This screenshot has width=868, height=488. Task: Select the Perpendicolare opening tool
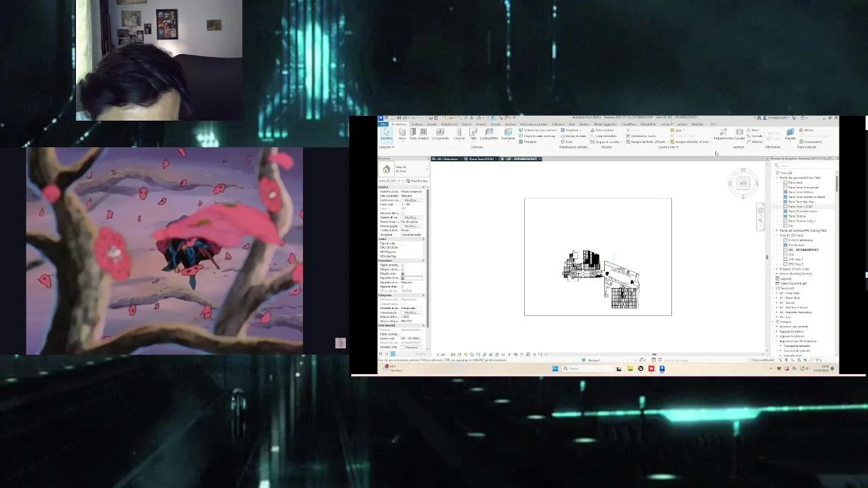tap(724, 134)
